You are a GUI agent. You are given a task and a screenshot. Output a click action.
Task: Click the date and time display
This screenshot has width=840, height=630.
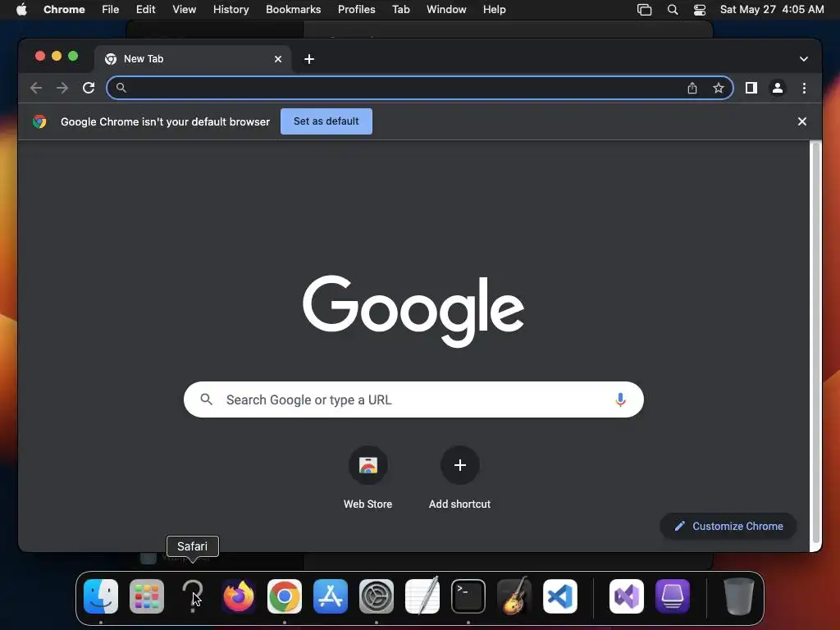click(x=772, y=10)
